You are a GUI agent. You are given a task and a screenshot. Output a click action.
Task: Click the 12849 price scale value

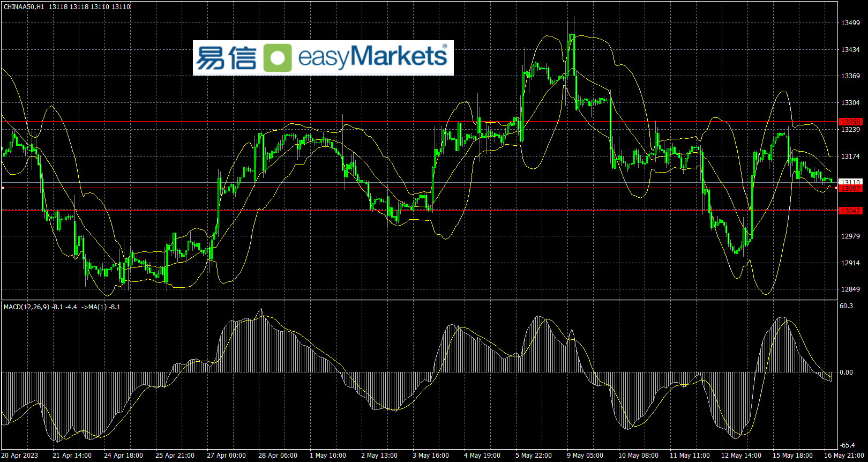click(850, 289)
